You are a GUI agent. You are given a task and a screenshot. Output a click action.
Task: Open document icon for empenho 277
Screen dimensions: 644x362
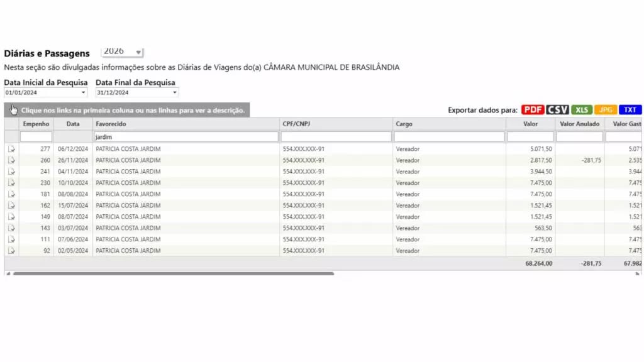pyautogui.click(x=11, y=149)
